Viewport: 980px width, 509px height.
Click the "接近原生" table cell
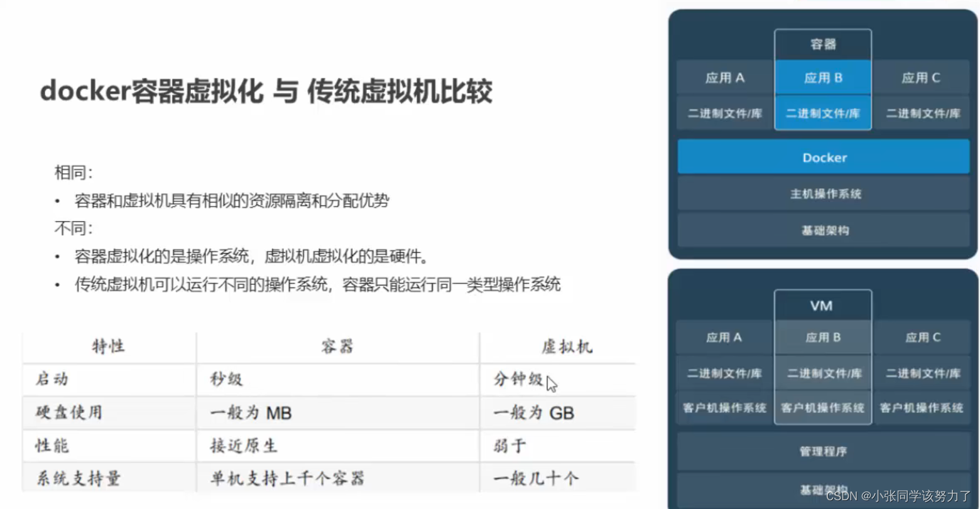pos(337,446)
